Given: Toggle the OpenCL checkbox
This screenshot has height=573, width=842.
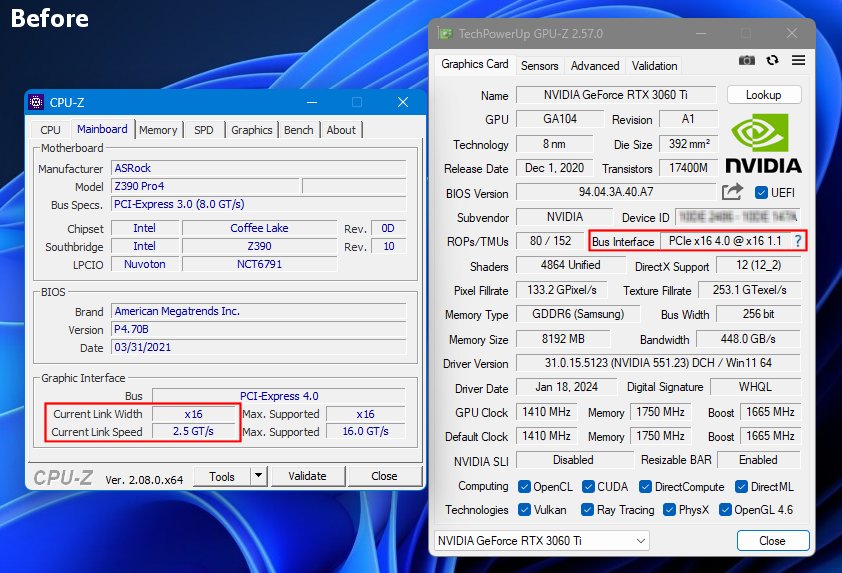Looking at the screenshot, I should tap(524, 487).
